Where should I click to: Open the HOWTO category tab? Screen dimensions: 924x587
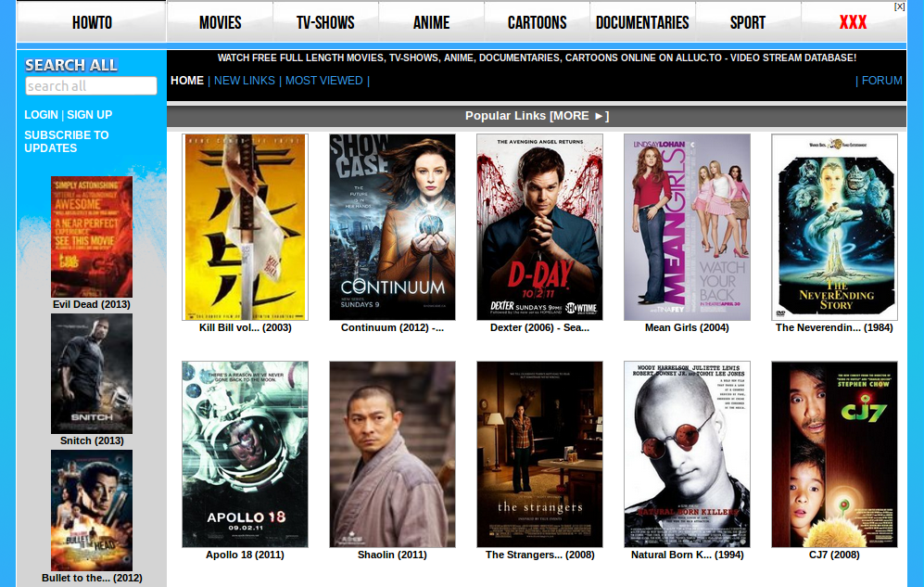(92, 22)
